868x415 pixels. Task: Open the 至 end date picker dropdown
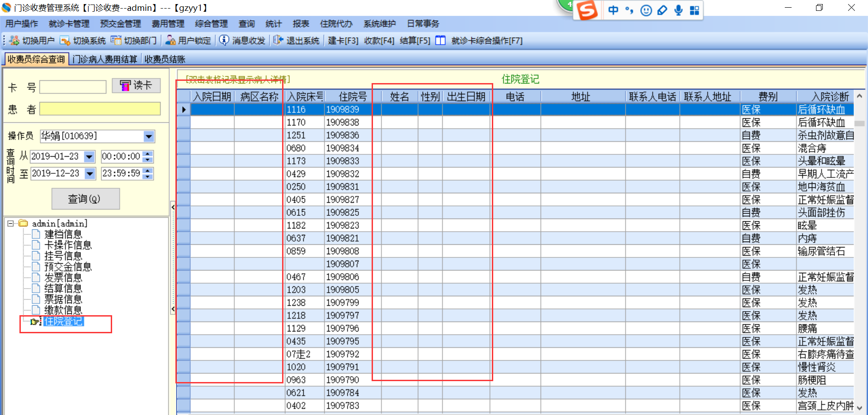(x=90, y=173)
